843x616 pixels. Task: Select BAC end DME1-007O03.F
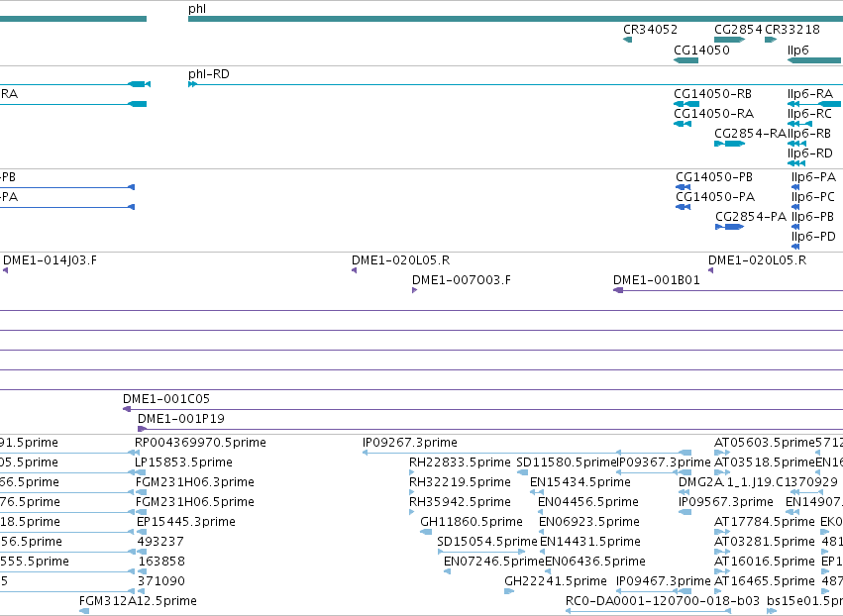(x=462, y=280)
